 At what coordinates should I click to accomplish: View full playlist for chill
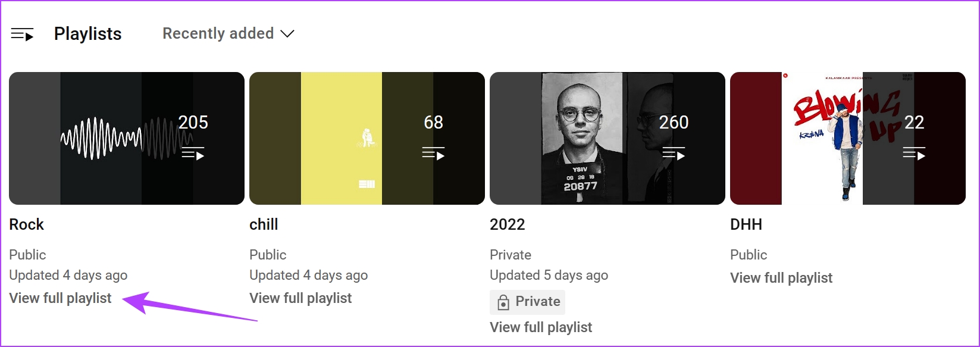(301, 298)
